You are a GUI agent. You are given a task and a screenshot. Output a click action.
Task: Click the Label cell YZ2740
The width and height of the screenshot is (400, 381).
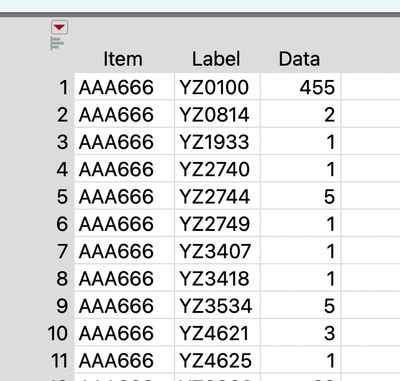(x=217, y=169)
